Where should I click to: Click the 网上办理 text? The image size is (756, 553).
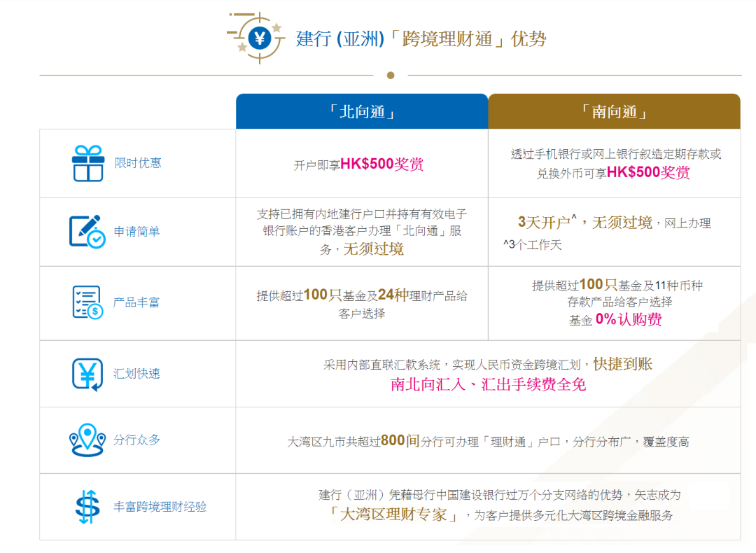coord(687,223)
